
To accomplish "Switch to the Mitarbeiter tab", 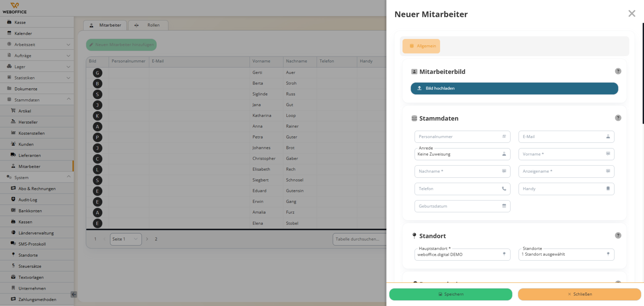I will tap(105, 25).
